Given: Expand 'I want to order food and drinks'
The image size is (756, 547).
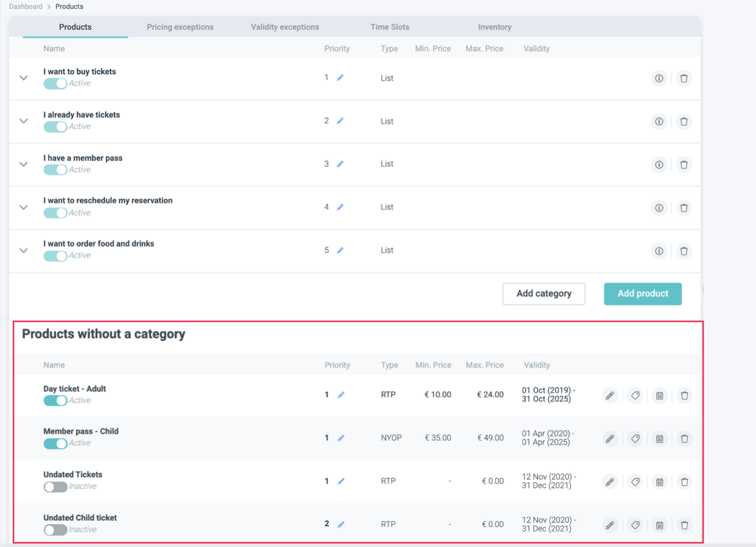Looking at the screenshot, I should tap(24, 251).
